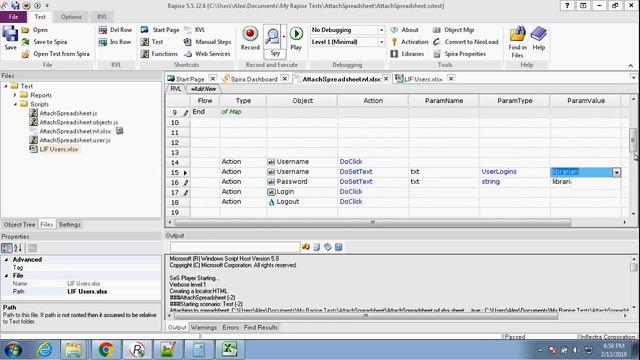Collapse the Test tree node
This screenshot has width=640, height=360.
coord(6,86)
